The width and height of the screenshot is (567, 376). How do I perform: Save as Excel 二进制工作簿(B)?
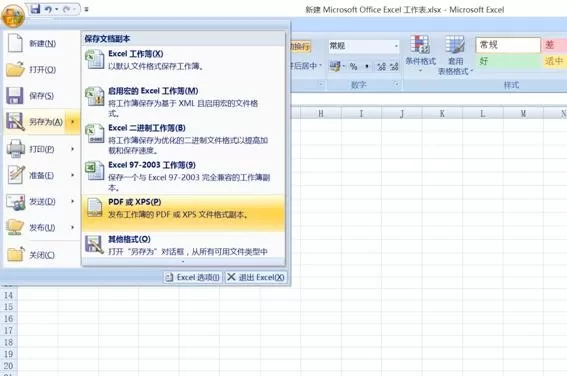coord(183,139)
